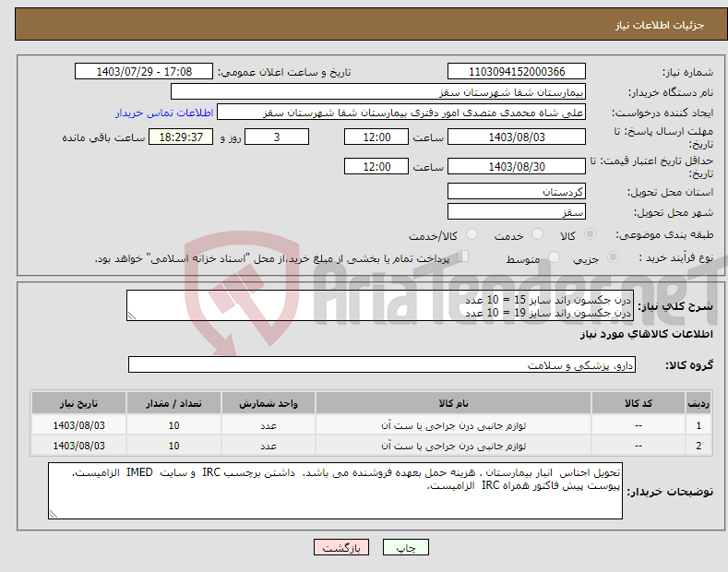
Task: Click item name in row 1
Action: click(453, 425)
